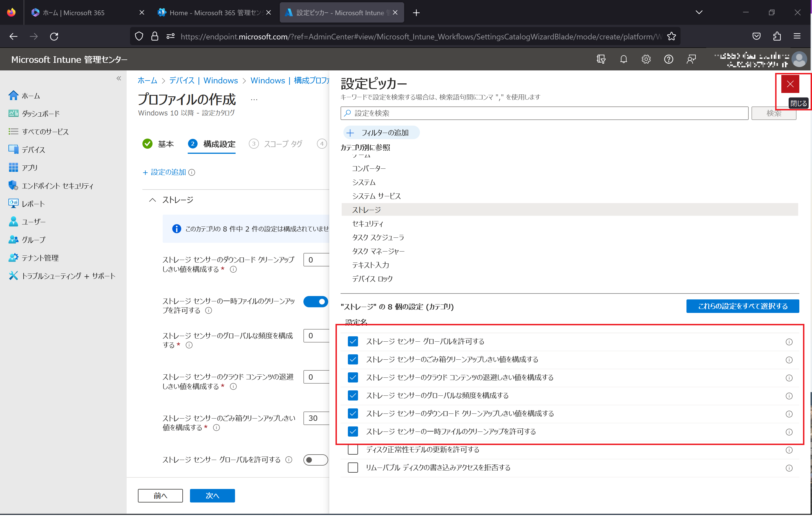Viewport: 812px width, 516px height.
Task: Open すべてのサービス in the sidebar
Action: point(39,132)
